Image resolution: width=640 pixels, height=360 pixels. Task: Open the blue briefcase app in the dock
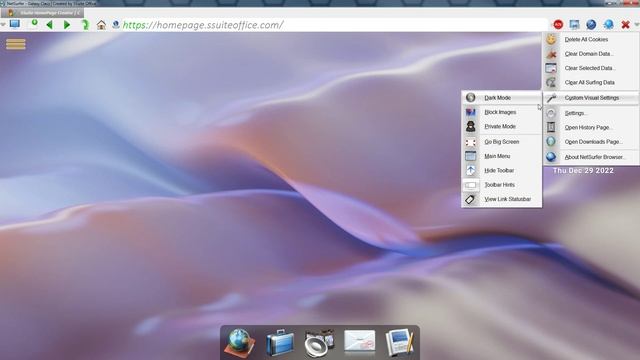[280, 343]
